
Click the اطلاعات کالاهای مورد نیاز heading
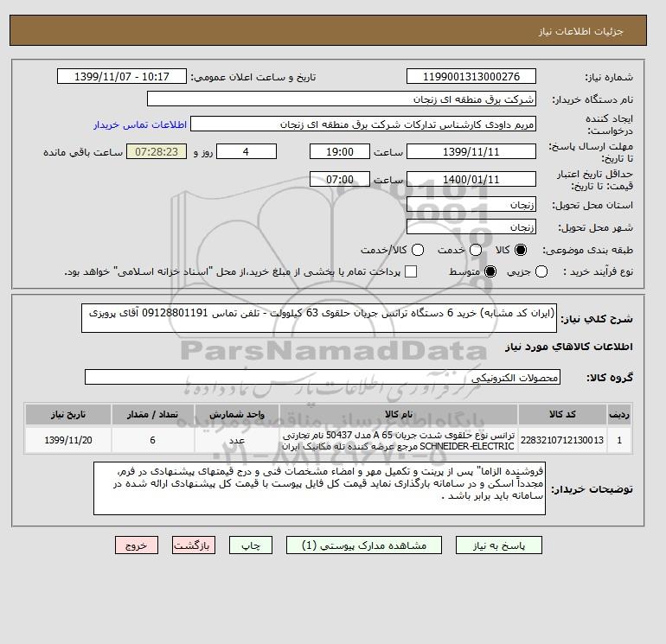[569, 347]
